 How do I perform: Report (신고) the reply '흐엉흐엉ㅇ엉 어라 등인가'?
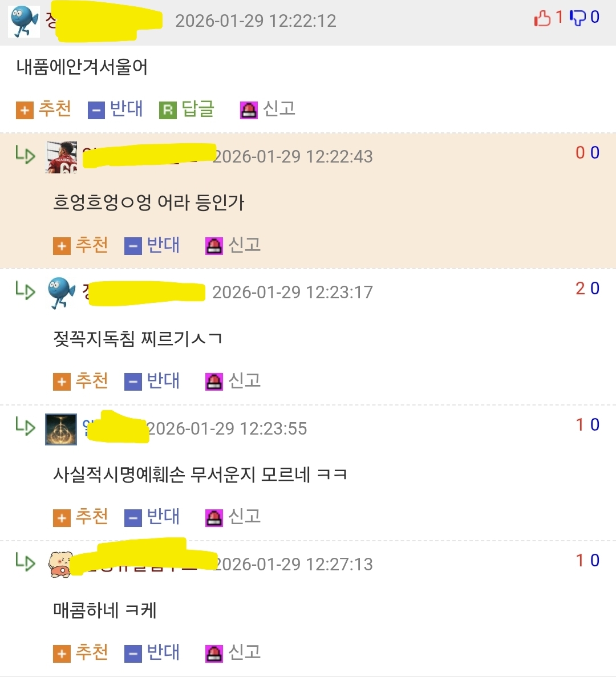(x=233, y=245)
